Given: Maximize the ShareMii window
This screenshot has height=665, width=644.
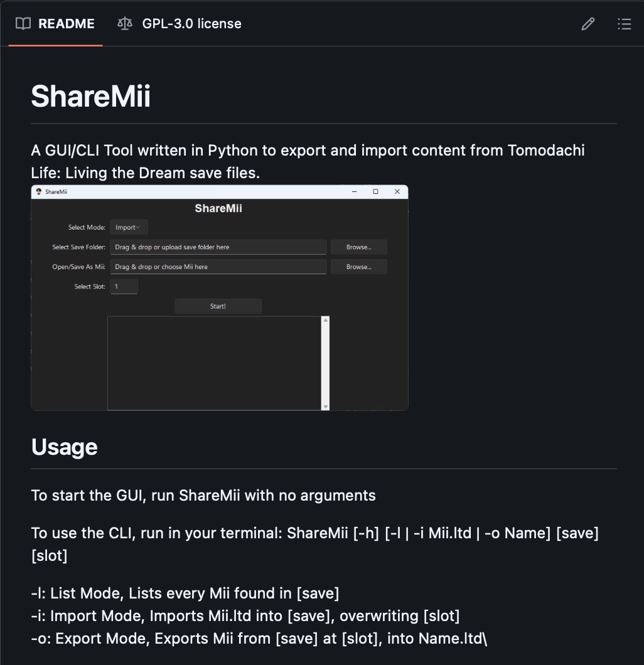Looking at the screenshot, I should pos(375,191).
